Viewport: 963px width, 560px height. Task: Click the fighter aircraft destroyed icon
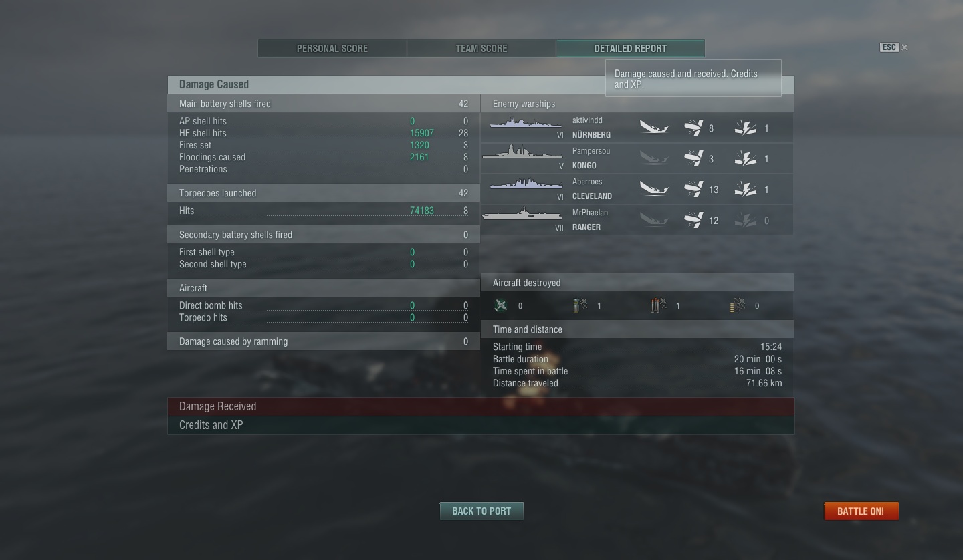coord(500,305)
